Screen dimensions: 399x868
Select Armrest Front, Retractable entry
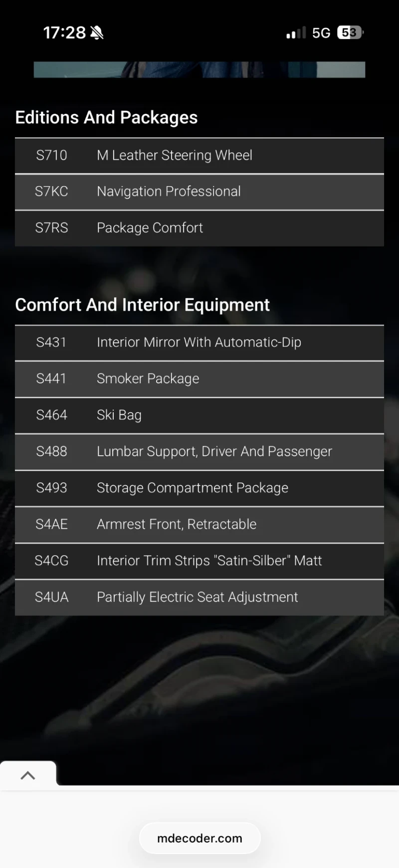click(199, 525)
